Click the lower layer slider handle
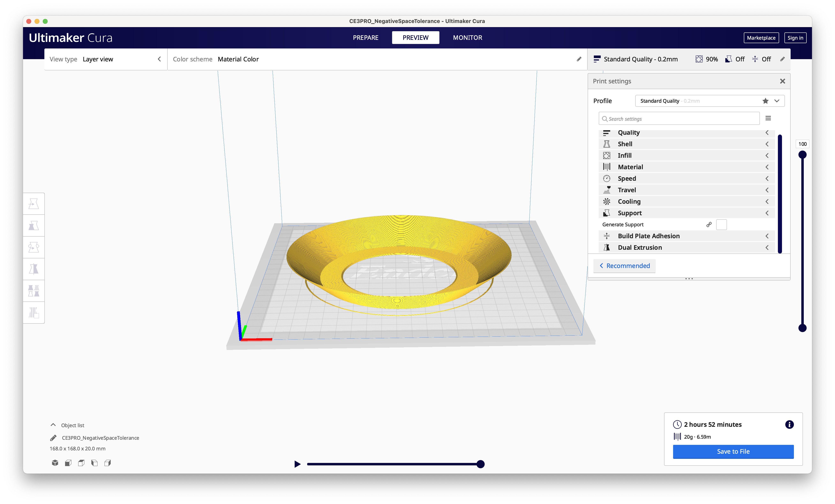The height and width of the screenshot is (504, 835). click(x=802, y=328)
